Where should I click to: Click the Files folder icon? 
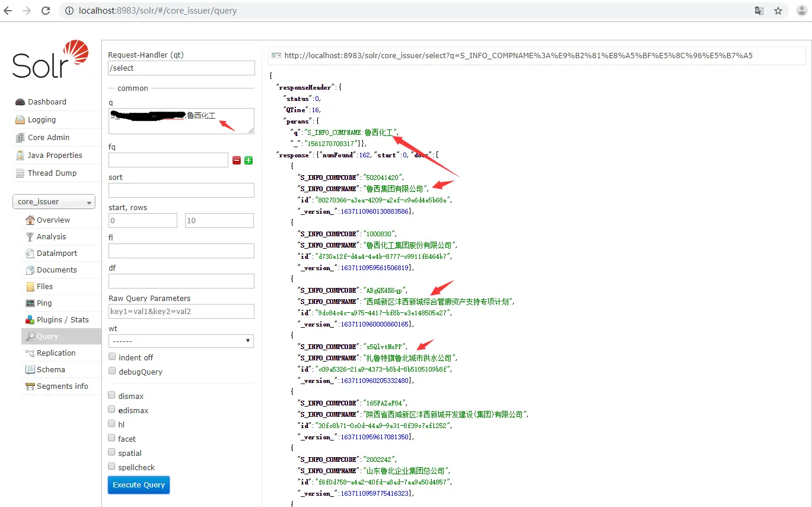click(x=30, y=287)
